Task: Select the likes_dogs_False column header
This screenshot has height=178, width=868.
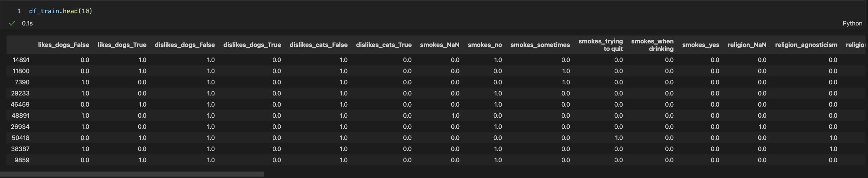Action: coord(63,45)
